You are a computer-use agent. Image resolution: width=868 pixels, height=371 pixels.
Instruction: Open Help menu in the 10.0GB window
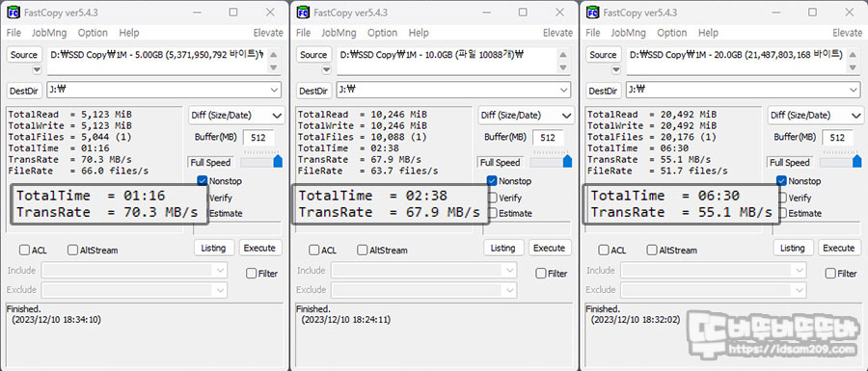point(419,33)
